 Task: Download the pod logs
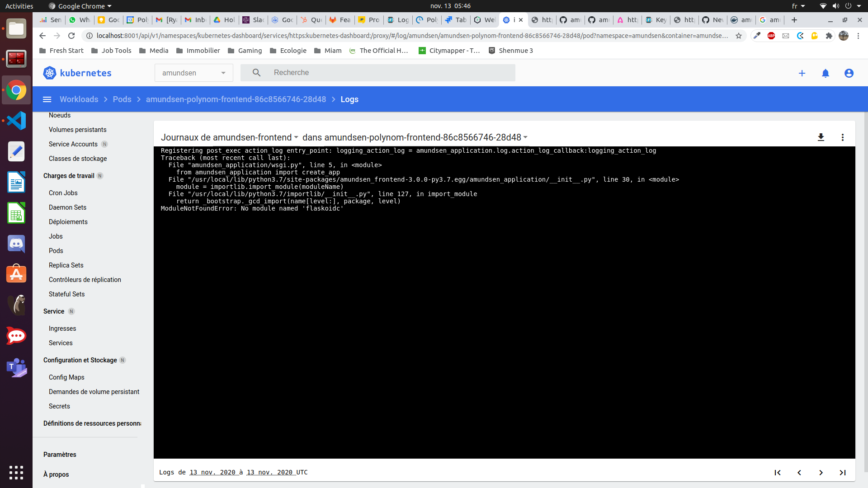click(x=821, y=137)
